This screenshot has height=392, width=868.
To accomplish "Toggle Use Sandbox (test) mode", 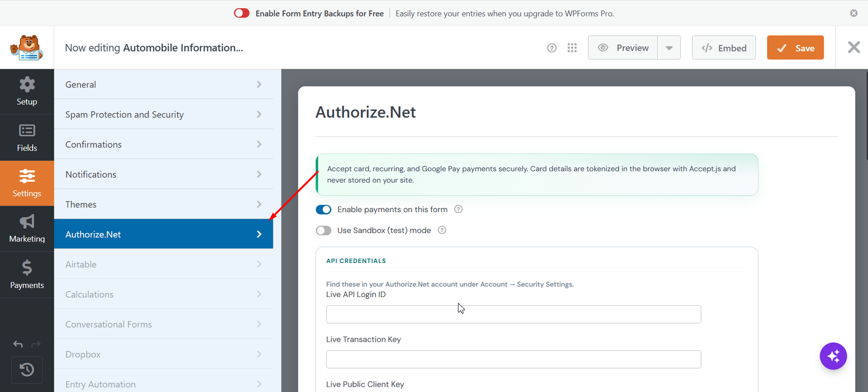I will (x=323, y=230).
